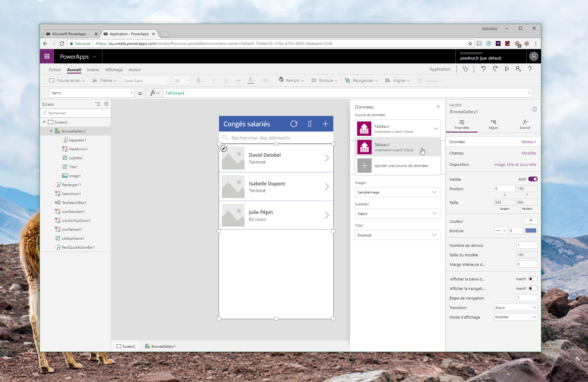Click the Undo icon

click(483, 69)
